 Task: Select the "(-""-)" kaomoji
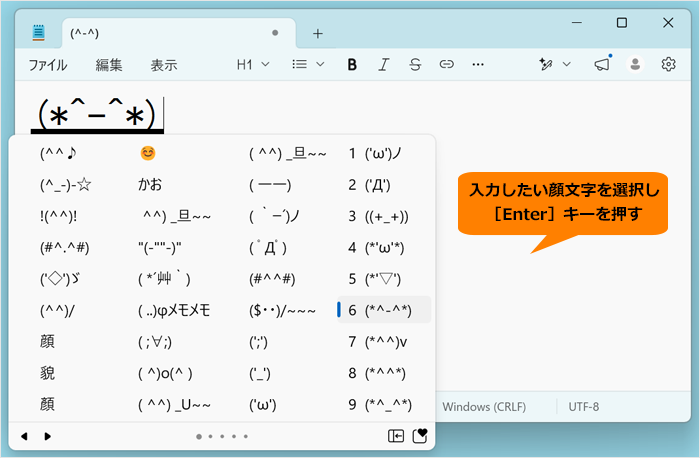pyautogui.click(x=159, y=248)
